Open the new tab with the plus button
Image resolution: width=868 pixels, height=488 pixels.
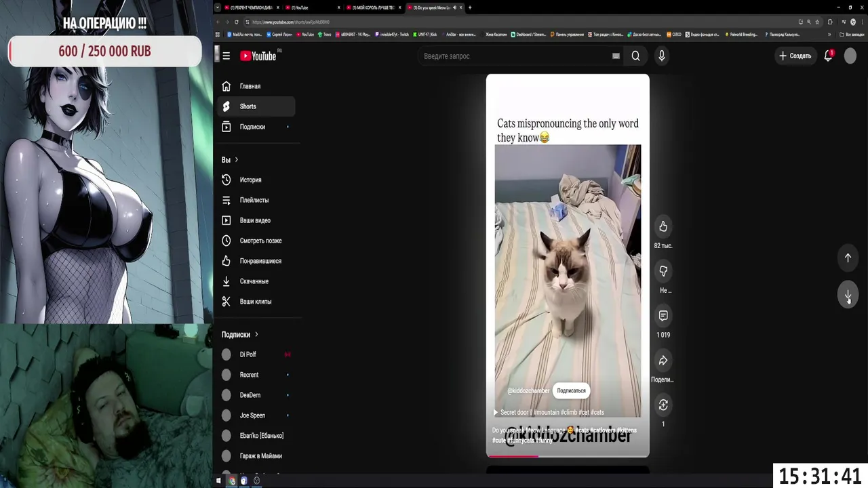(x=470, y=7)
